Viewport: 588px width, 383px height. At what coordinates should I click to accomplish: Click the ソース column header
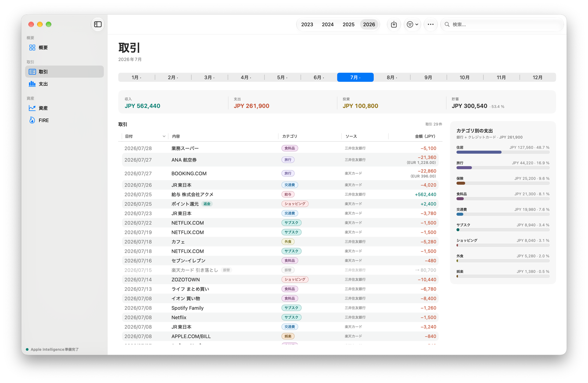351,136
